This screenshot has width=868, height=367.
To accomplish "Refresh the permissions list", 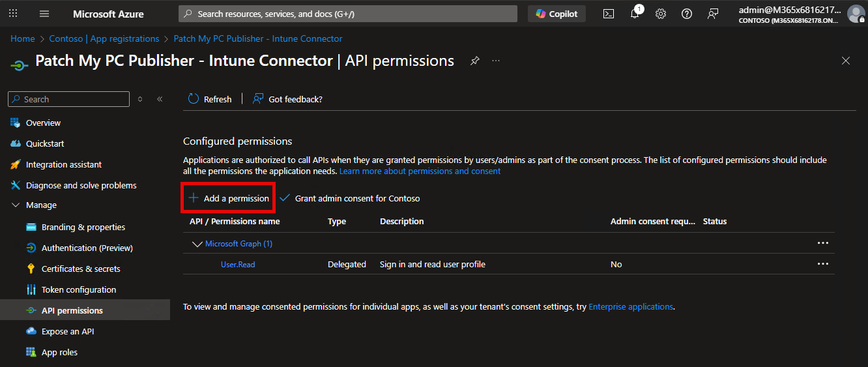I will point(210,99).
